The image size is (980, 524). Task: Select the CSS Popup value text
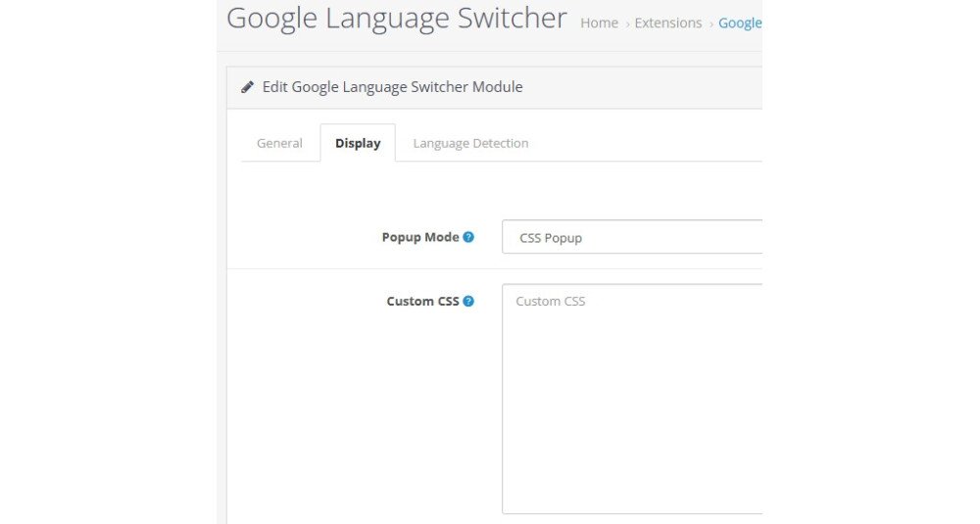tap(551, 238)
